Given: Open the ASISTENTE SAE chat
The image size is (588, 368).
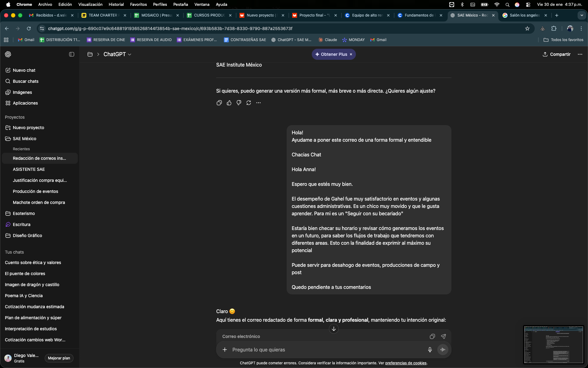Looking at the screenshot, I should pyautogui.click(x=29, y=169).
